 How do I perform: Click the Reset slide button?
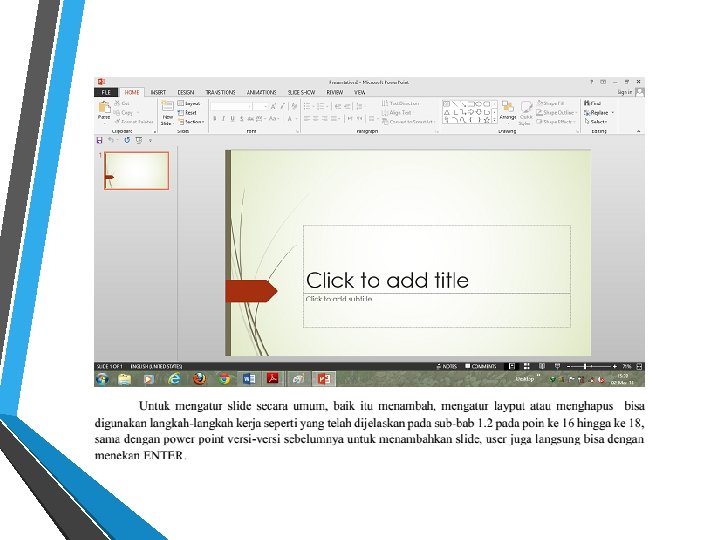[x=187, y=112]
